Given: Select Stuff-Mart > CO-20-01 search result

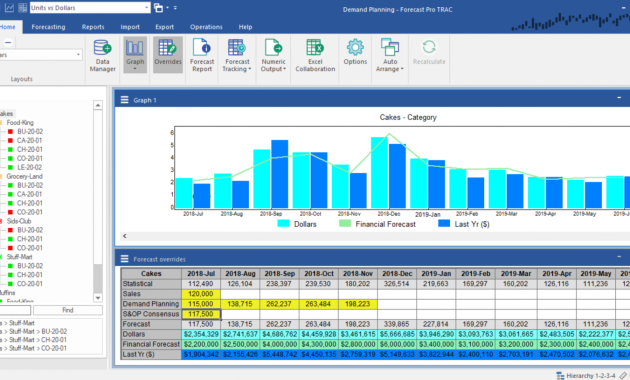Looking at the screenshot, I should pyautogui.click(x=34, y=348).
